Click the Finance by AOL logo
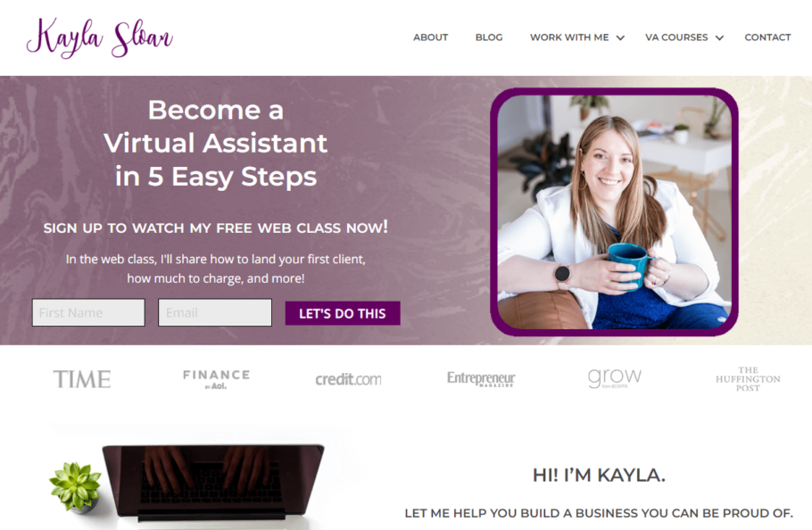Viewport: 812px width, 530px height. point(217,379)
